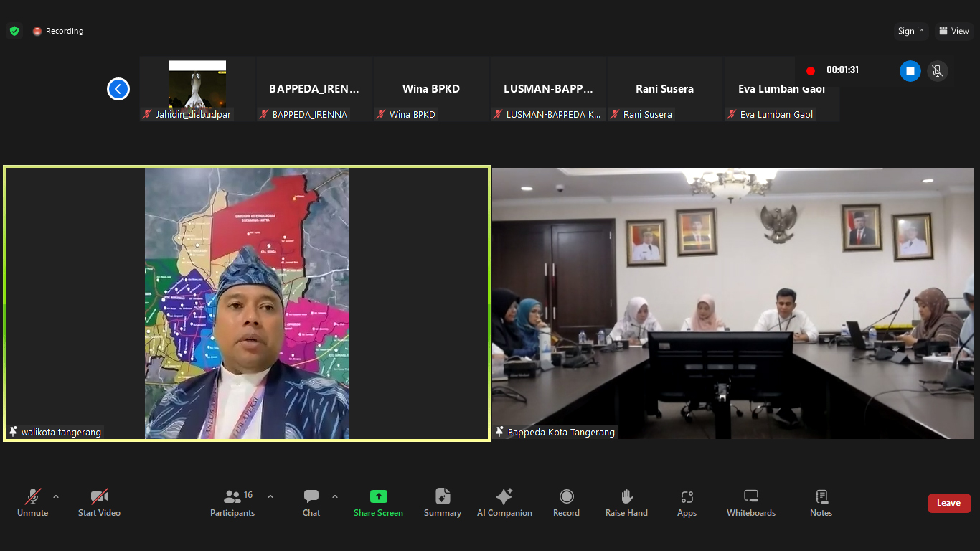Expand the Participants options arrow

270,496
